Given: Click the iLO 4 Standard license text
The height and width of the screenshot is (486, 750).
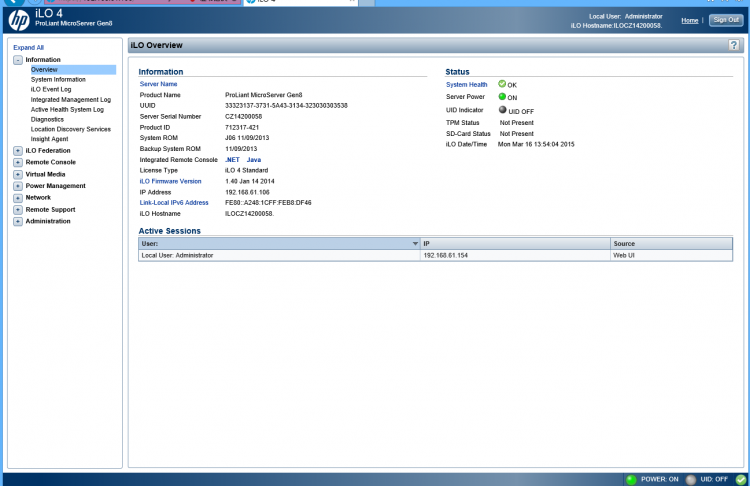Looking at the screenshot, I should tap(246, 170).
